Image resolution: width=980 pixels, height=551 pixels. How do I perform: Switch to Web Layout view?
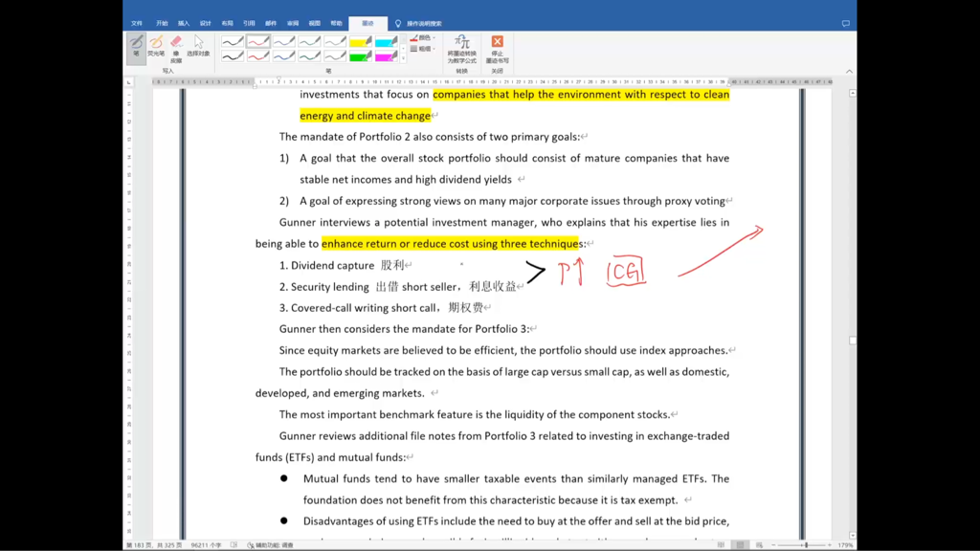[x=759, y=545]
